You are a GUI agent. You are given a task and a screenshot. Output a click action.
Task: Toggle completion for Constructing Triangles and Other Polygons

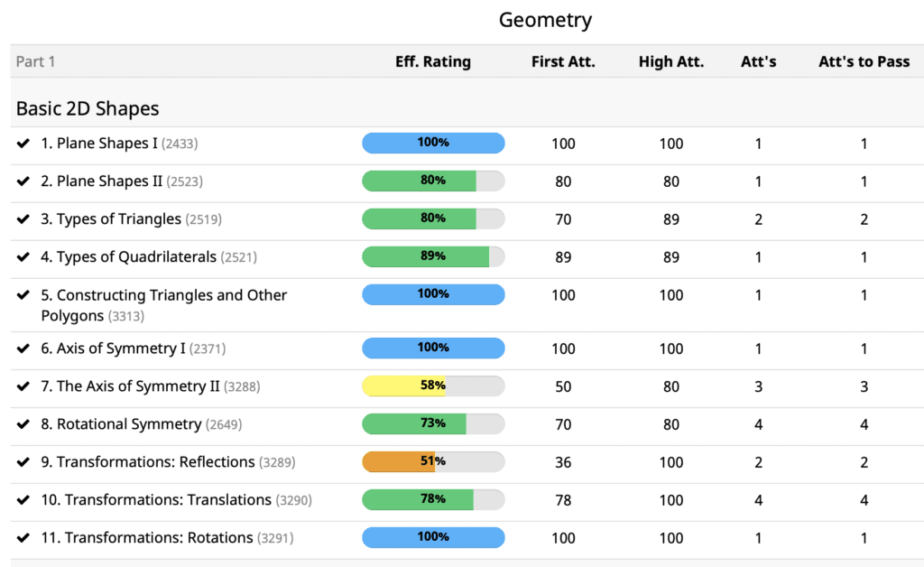click(x=23, y=294)
